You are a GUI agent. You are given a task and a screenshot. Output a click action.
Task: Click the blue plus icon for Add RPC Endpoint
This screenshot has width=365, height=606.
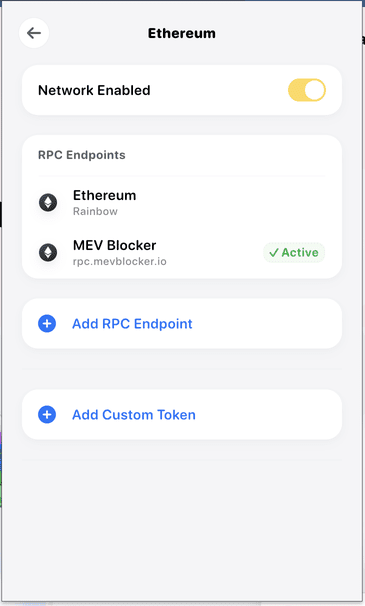[47, 323]
